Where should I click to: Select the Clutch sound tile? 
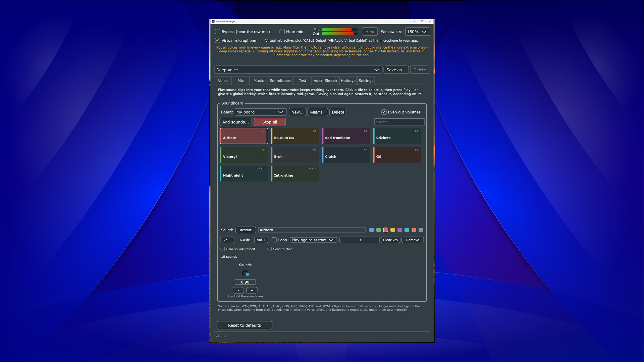coord(346,155)
